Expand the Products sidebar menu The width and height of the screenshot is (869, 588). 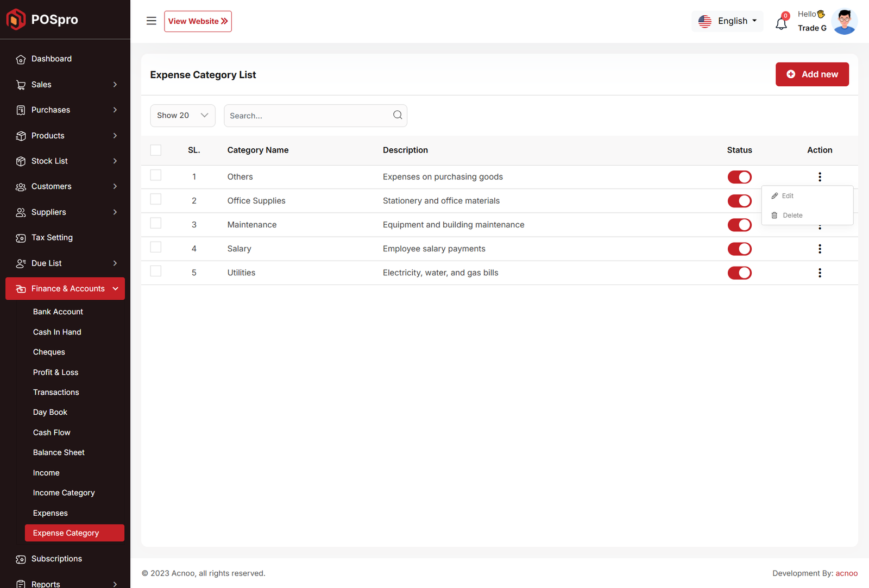coord(65,136)
